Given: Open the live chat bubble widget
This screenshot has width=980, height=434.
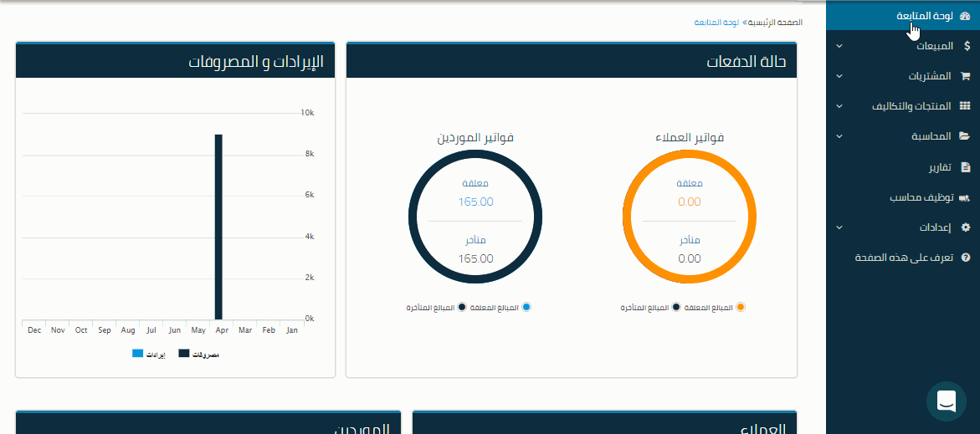Looking at the screenshot, I should (x=947, y=401).
